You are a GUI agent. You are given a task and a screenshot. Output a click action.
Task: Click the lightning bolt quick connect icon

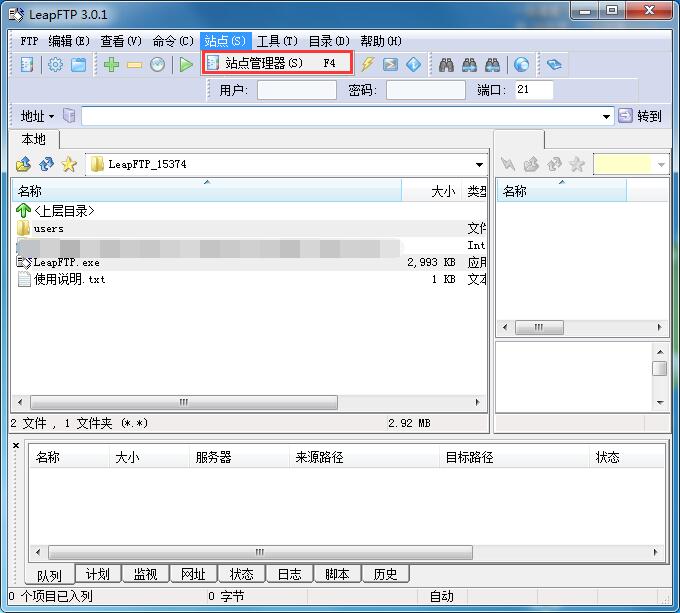pyautogui.click(x=367, y=64)
